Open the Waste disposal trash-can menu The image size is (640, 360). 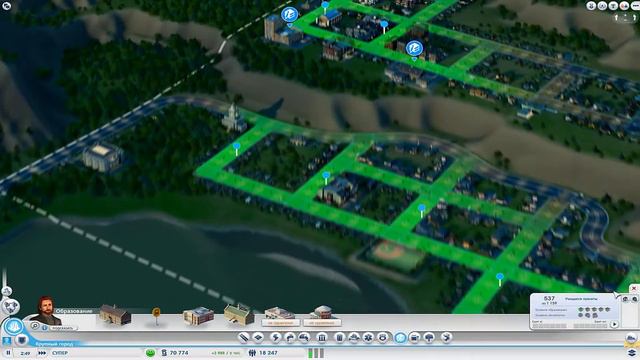tap(340, 338)
